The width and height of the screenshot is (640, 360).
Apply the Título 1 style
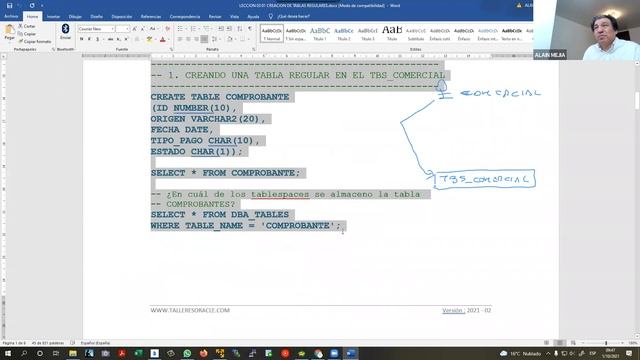tap(320, 33)
